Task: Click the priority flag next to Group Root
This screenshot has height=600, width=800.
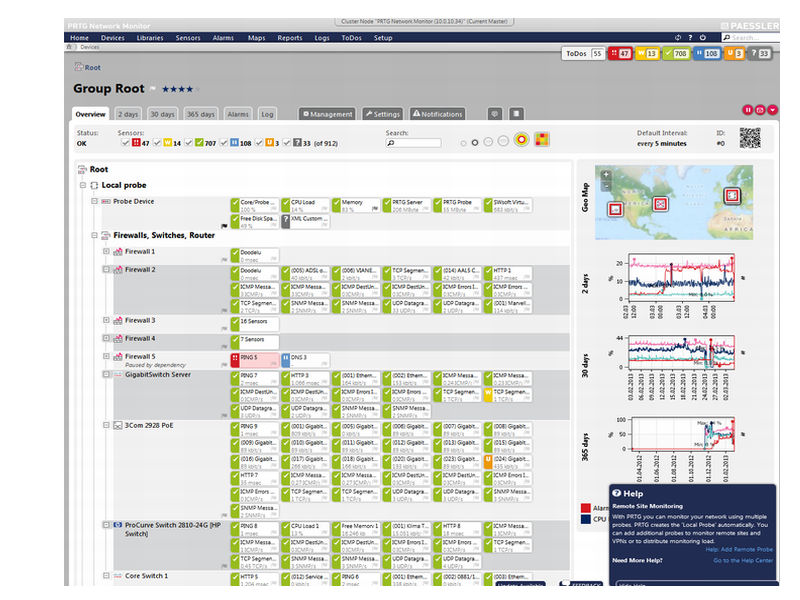Action: [152, 89]
